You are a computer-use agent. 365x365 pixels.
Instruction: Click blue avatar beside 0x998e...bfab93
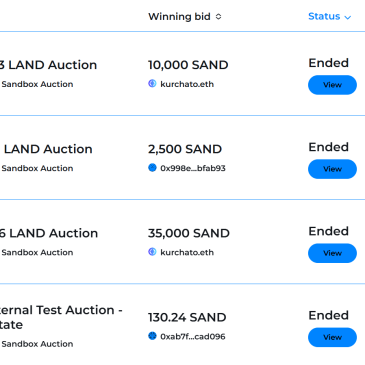pos(152,168)
